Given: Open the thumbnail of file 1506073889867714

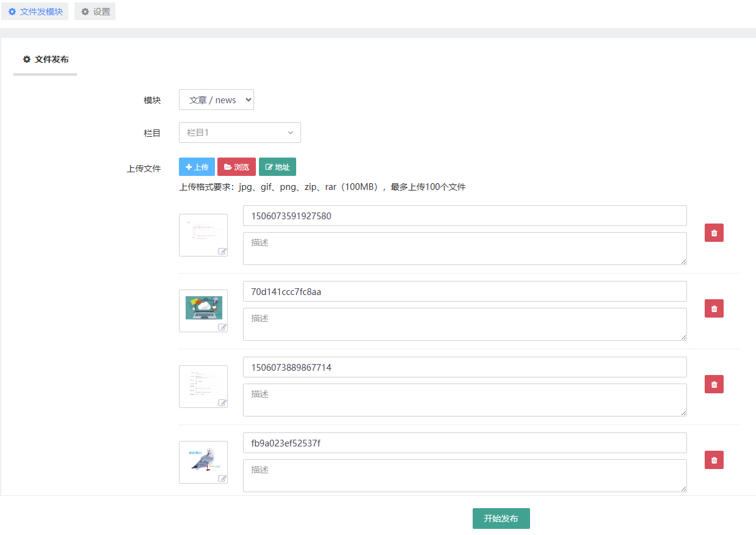Looking at the screenshot, I should [203, 387].
